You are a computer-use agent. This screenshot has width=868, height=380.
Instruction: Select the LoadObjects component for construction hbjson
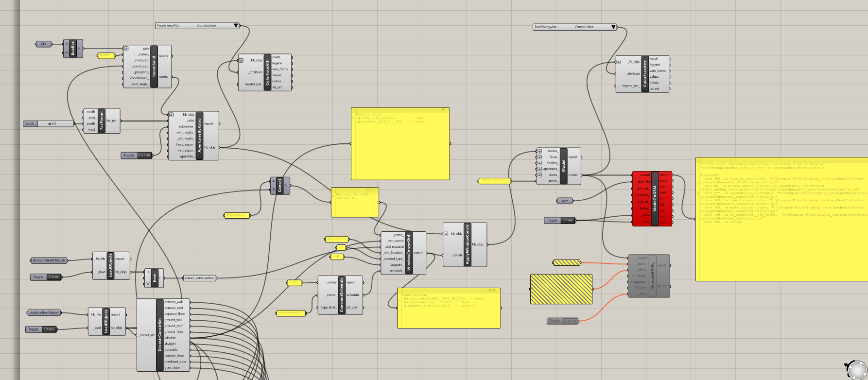click(107, 321)
